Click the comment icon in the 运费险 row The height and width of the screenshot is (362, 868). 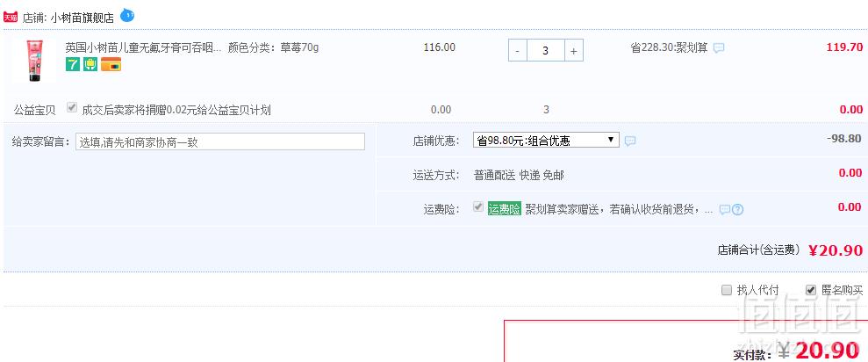pos(725,209)
